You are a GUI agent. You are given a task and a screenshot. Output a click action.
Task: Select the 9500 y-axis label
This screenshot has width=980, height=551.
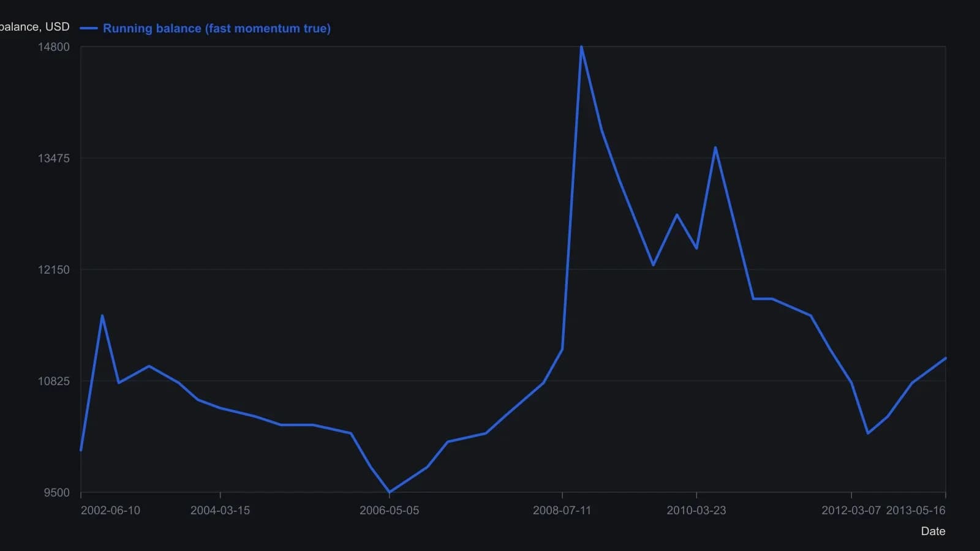[57, 493]
